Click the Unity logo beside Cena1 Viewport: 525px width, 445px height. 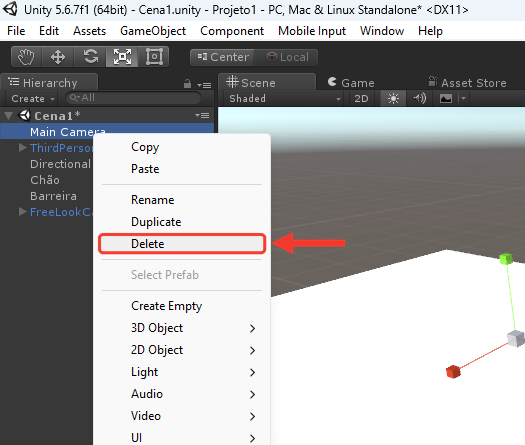coord(24,116)
